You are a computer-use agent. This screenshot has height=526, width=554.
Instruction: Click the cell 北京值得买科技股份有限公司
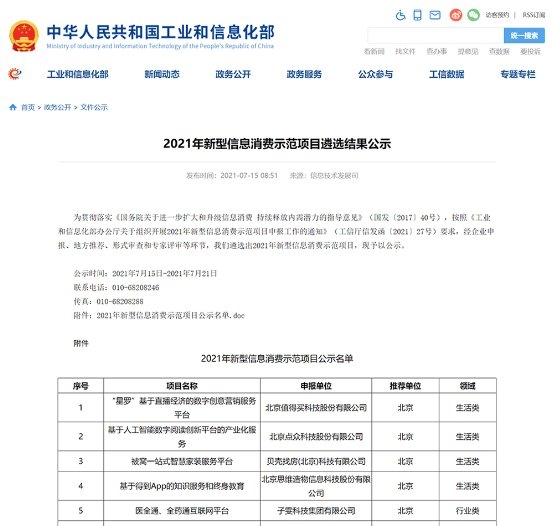click(316, 408)
